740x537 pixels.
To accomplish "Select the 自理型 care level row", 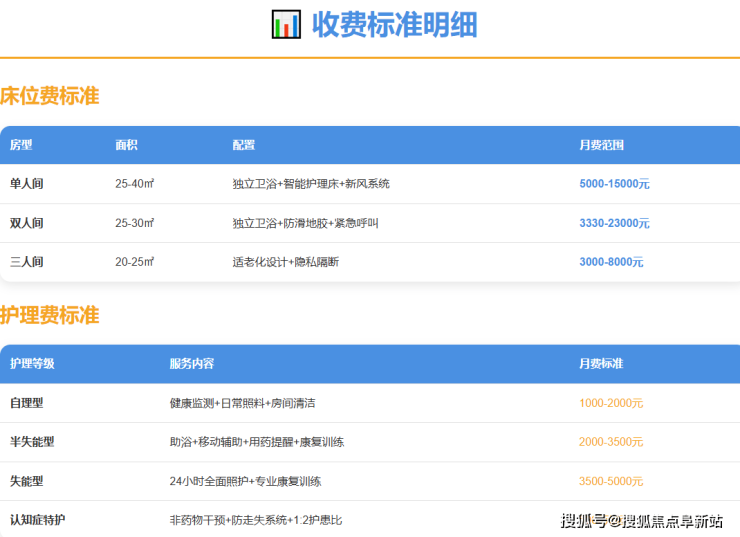I will 27,403.
